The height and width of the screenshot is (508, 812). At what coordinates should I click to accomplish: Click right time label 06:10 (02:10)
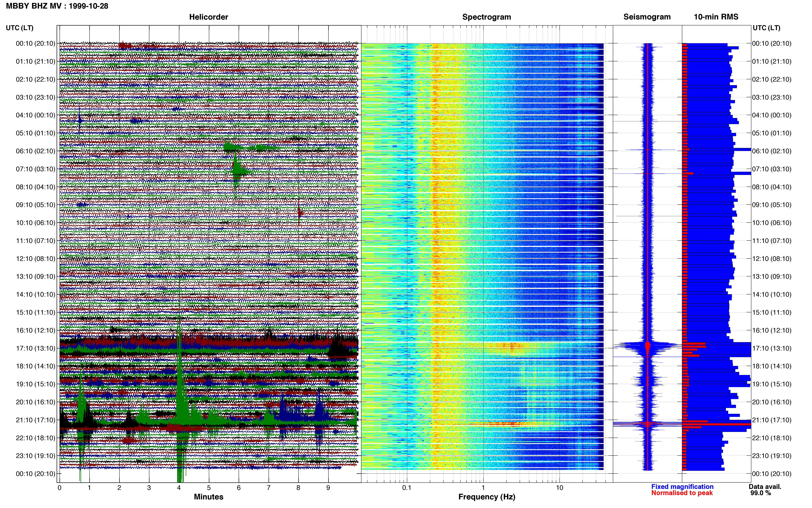tap(772, 151)
